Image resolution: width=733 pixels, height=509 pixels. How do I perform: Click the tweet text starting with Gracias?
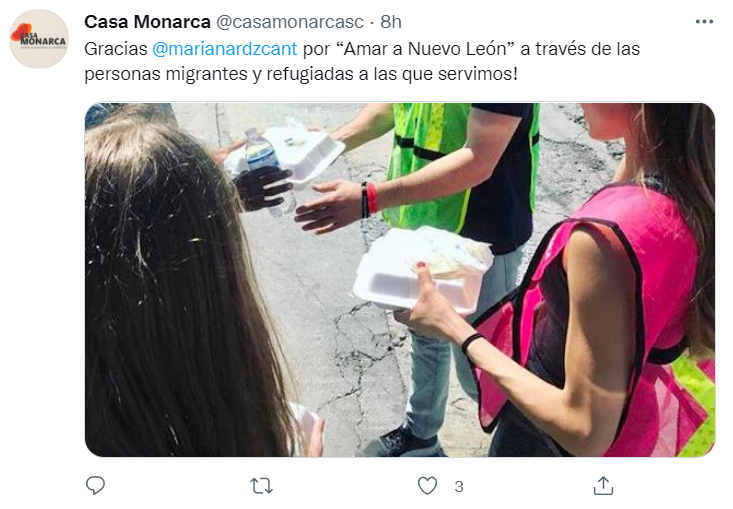(362, 61)
